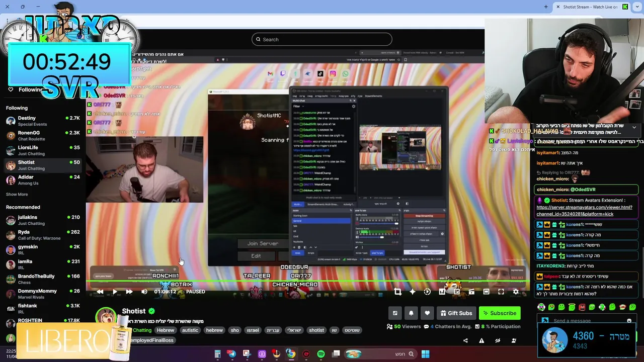Open DommyxMommy Marvel Rivals channel
The width and height of the screenshot is (644, 362).
click(43, 294)
